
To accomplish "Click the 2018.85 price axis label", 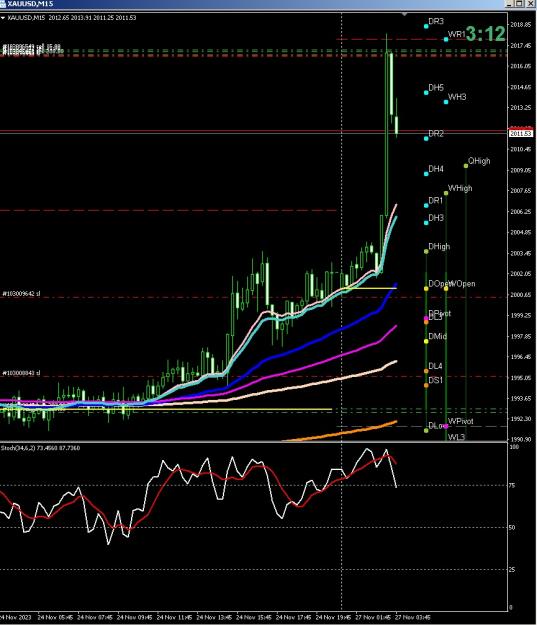I will pyautogui.click(x=521, y=25).
